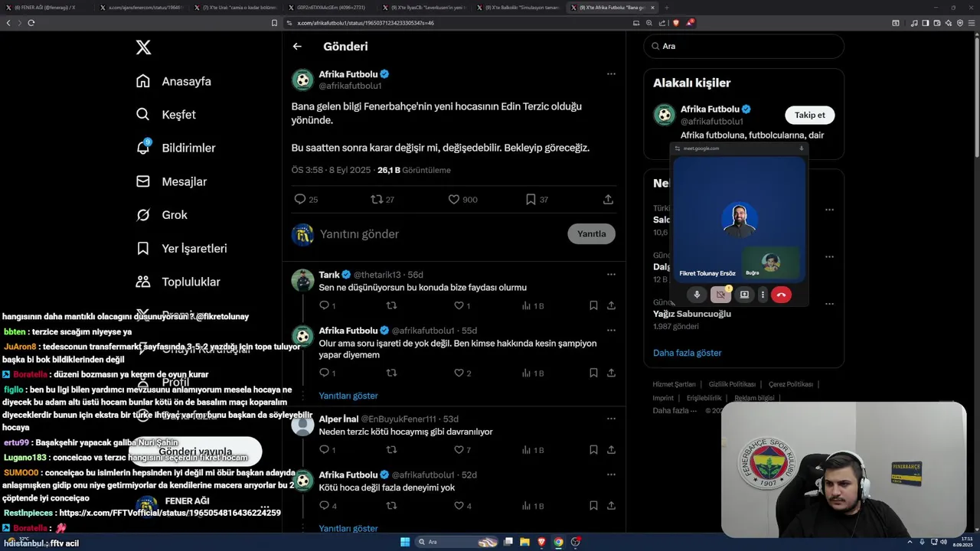Expand Yanıtları göster under 'Kötü hoca değil'
Image resolution: width=980 pixels, height=551 pixels.
pos(348,528)
